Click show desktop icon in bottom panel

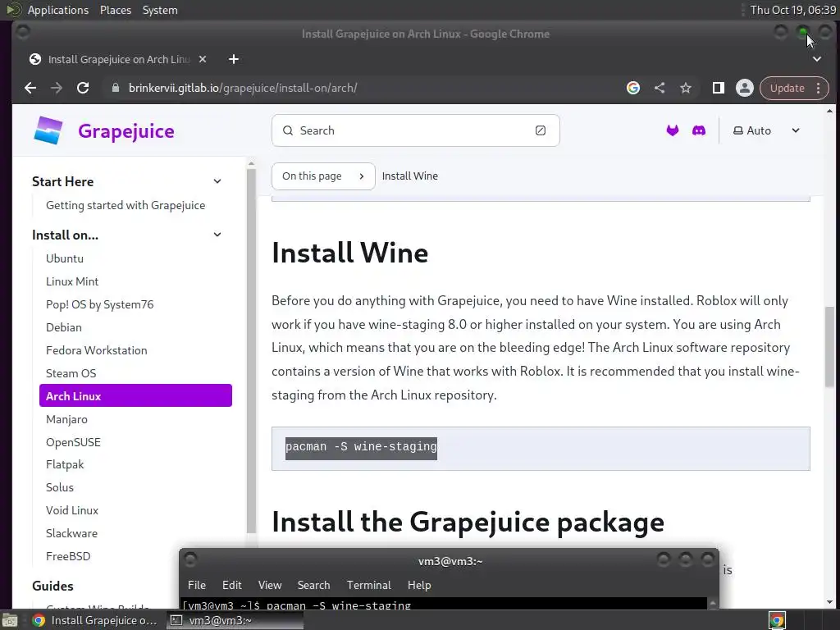click(x=10, y=620)
